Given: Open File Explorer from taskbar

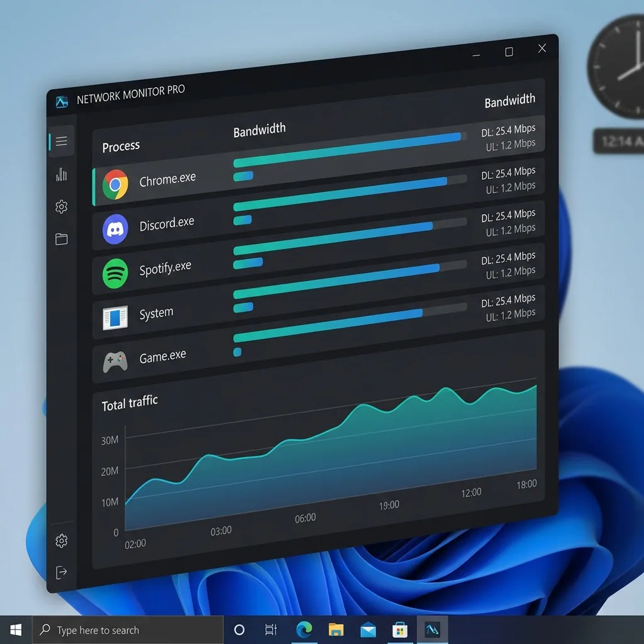Looking at the screenshot, I should (336, 630).
